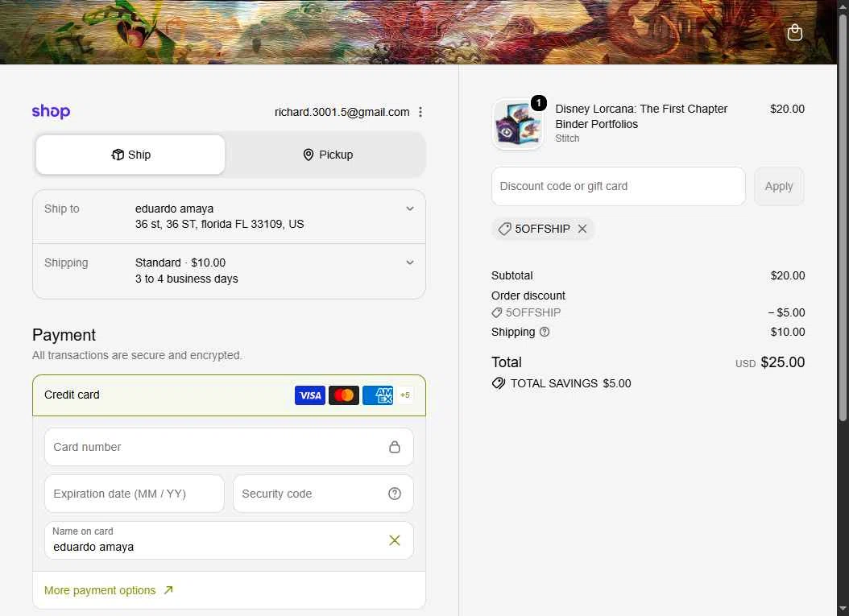This screenshot has height=616, width=849.
Task: Click the Disney Lorcana product title
Action: (x=641, y=117)
